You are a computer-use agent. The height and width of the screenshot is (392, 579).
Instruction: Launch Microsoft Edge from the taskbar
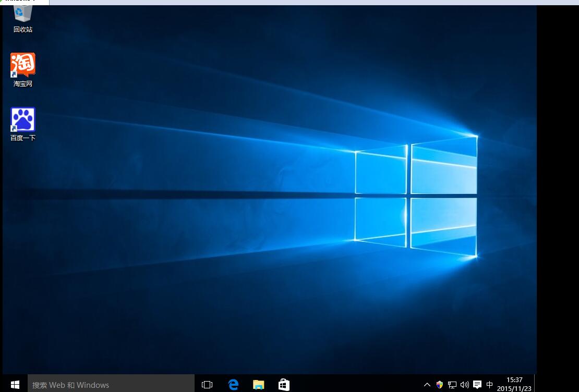tap(233, 385)
